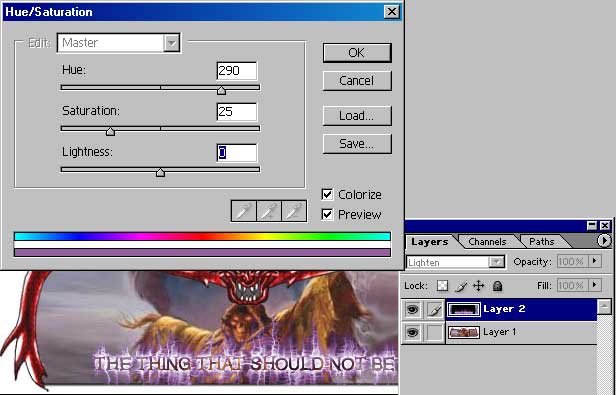Hide Layer 1 with its eye icon
Viewport: 616px width, 395px height.
[x=412, y=333]
